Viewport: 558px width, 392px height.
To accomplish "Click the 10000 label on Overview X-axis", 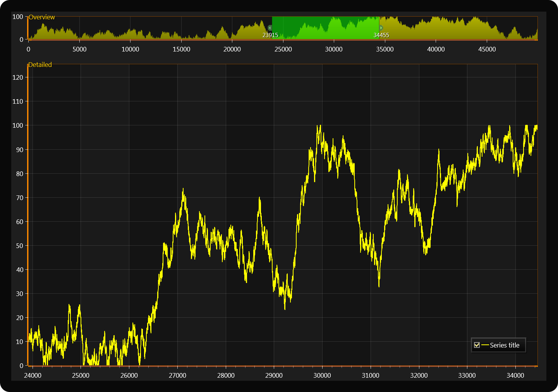I will [130, 49].
